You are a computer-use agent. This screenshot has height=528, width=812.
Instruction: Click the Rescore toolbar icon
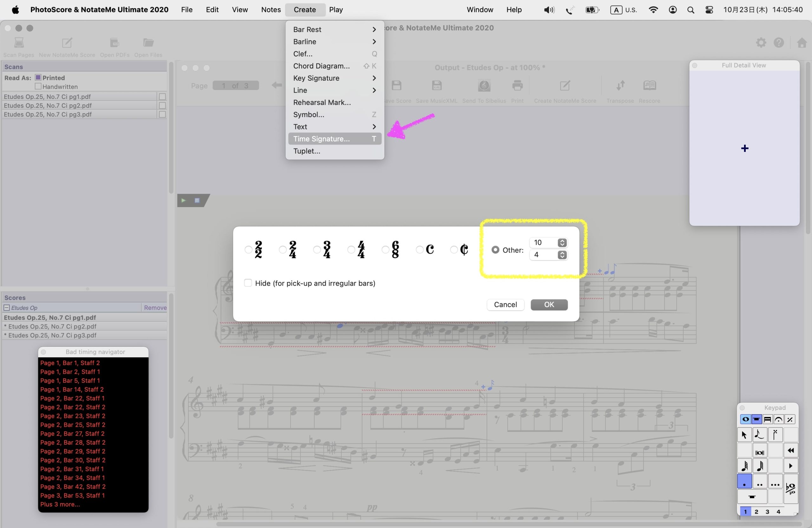[649, 86]
